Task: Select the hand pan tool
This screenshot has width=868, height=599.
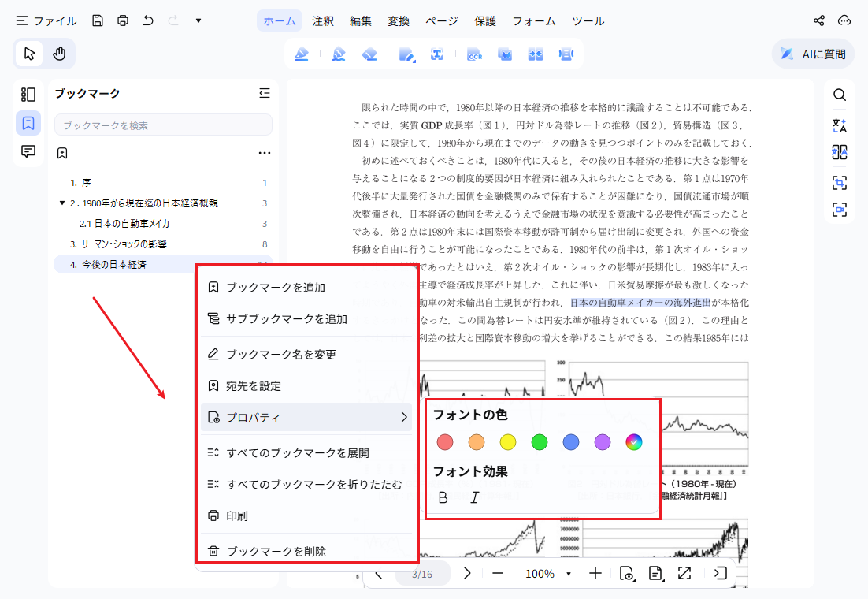Action: tap(59, 54)
